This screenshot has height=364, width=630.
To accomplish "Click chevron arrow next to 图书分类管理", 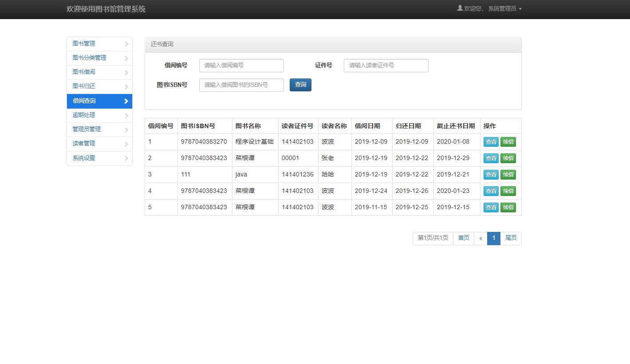I will (126, 58).
